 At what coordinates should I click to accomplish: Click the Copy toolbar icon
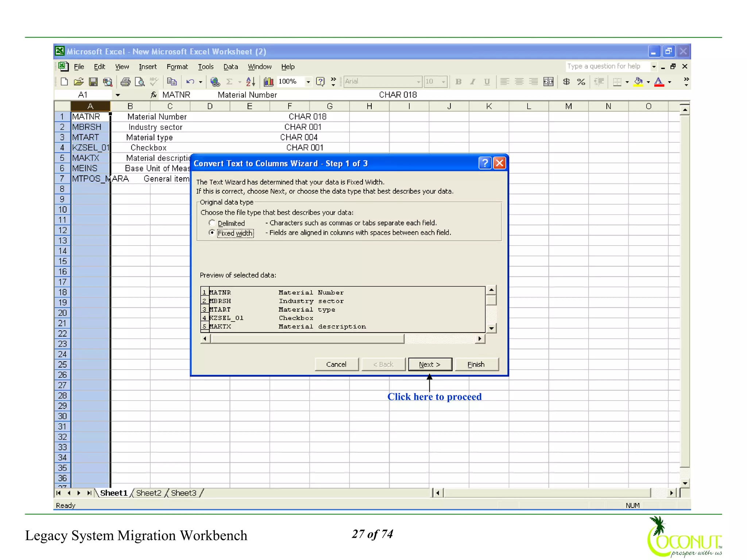(172, 82)
